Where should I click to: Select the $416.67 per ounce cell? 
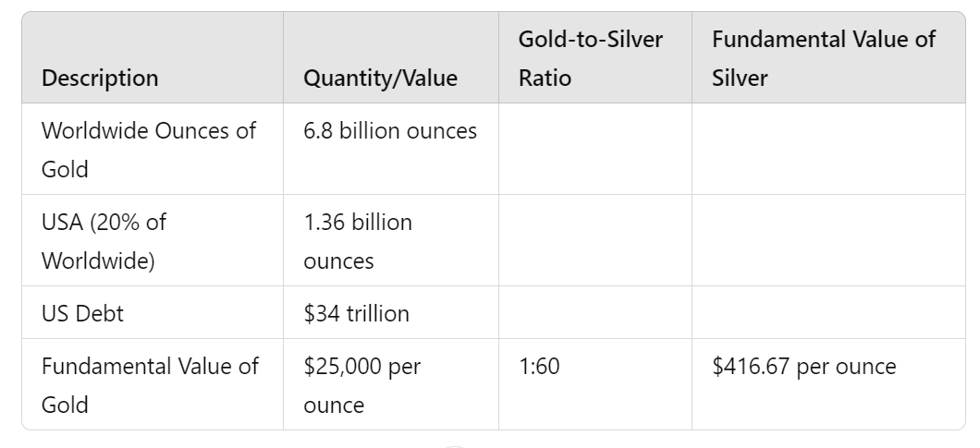pos(803,367)
